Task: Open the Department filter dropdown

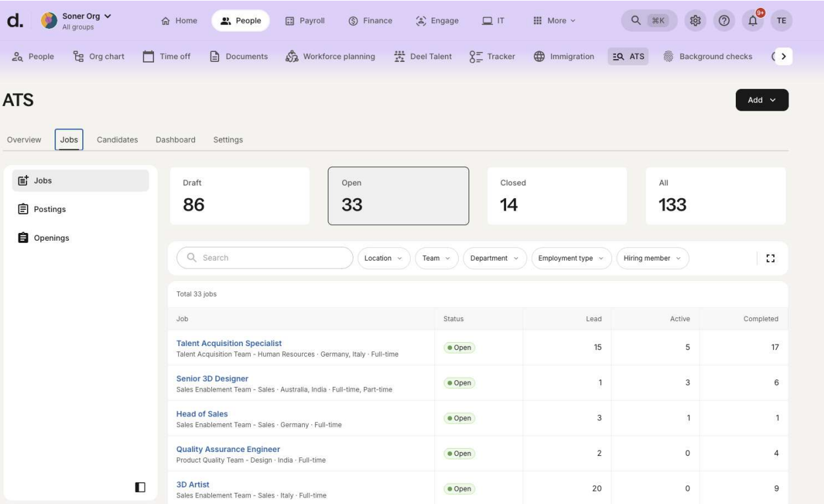Action: click(x=496, y=258)
